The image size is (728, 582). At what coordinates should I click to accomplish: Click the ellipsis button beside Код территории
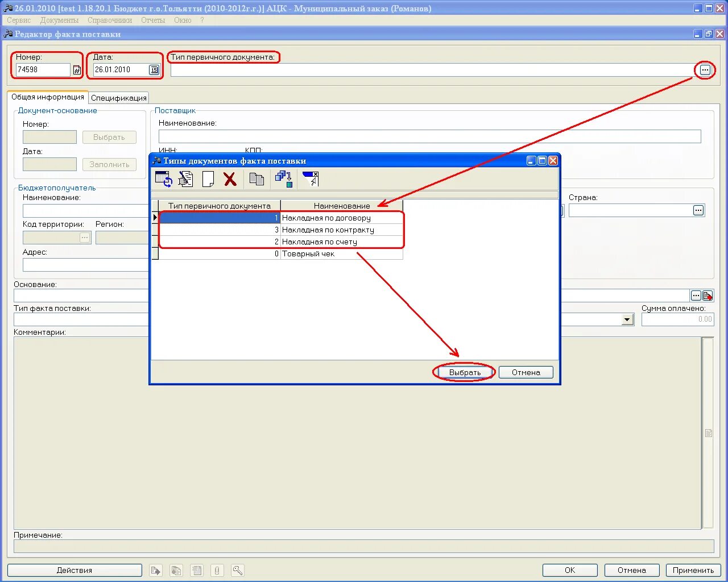(85, 238)
